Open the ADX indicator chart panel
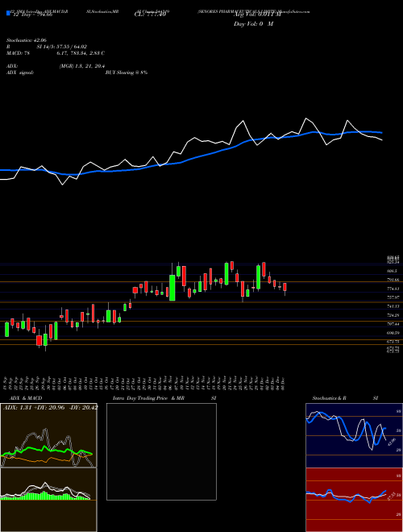403x532 pixels. click(x=48, y=435)
